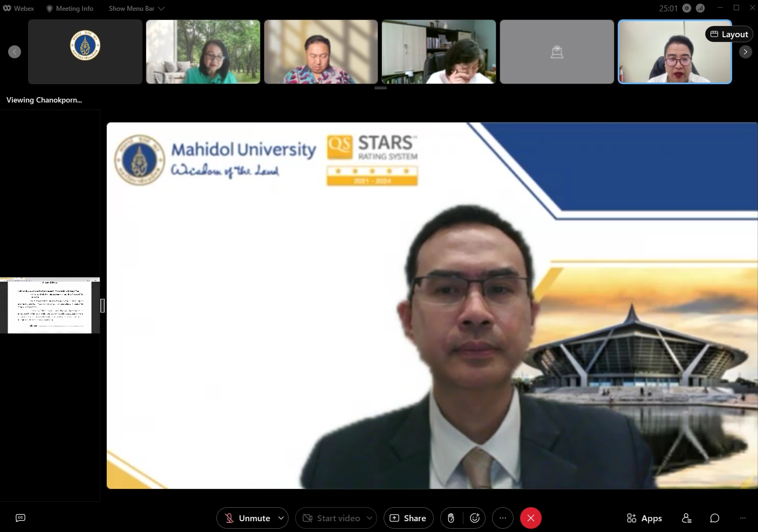The image size is (758, 532).
Task: Click the red leave meeting button
Action: point(530,518)
